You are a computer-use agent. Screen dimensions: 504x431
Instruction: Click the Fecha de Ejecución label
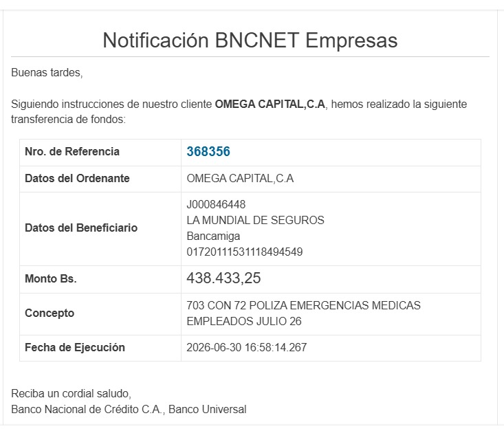[x=75, y=347]
